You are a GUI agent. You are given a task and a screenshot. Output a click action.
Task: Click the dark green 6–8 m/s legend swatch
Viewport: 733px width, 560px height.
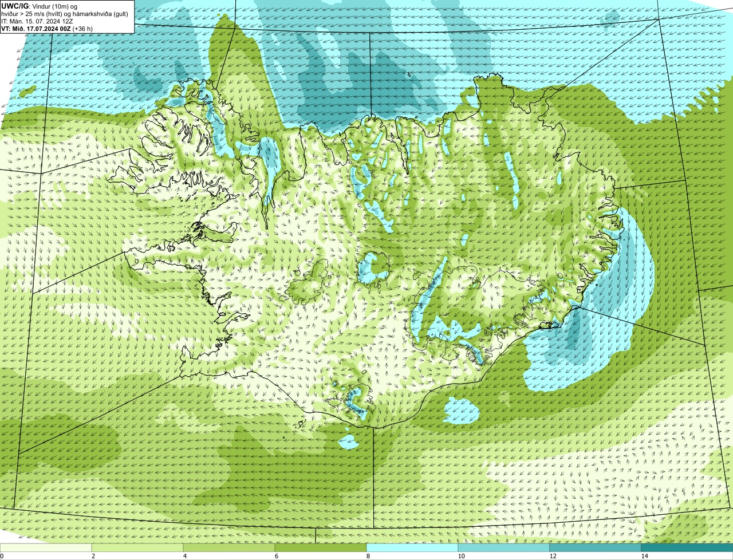[321, 547]
